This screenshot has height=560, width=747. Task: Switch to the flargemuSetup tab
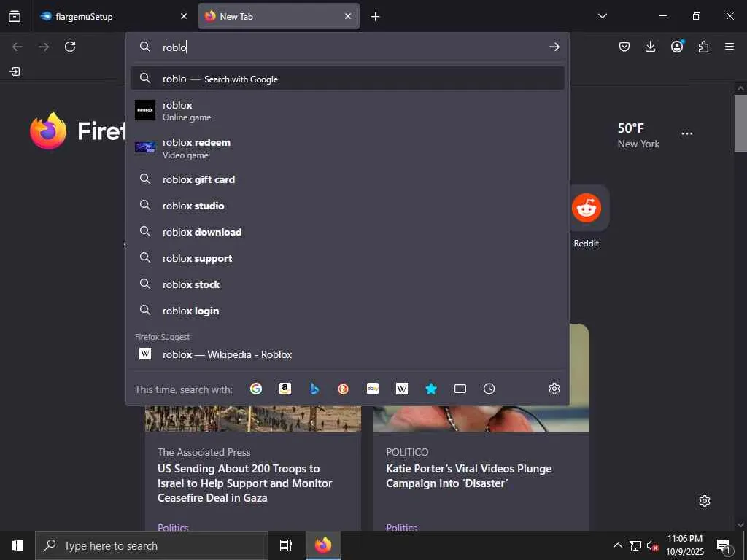tap(113, 16)
